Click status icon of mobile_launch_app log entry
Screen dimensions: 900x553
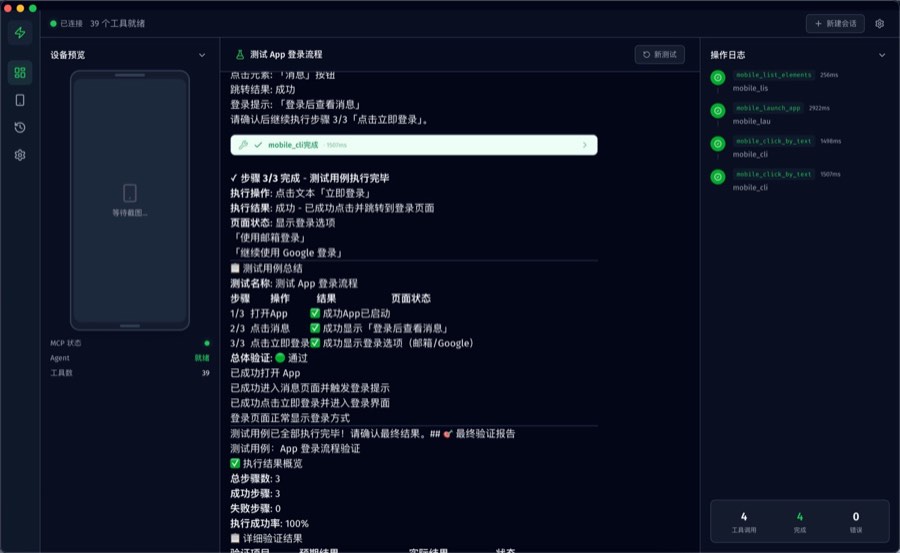tap(717, 110)
